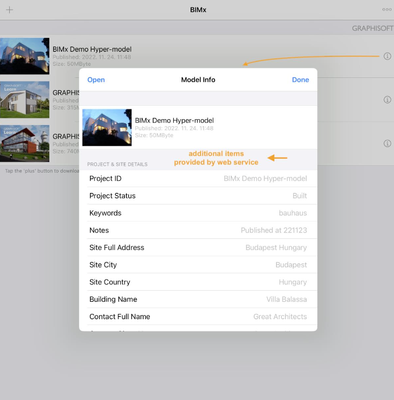The width and height of the screenshot is (394, 400).
Task: Tap info icon of second GRAPHISOFT model
Action: pos(387,100)
